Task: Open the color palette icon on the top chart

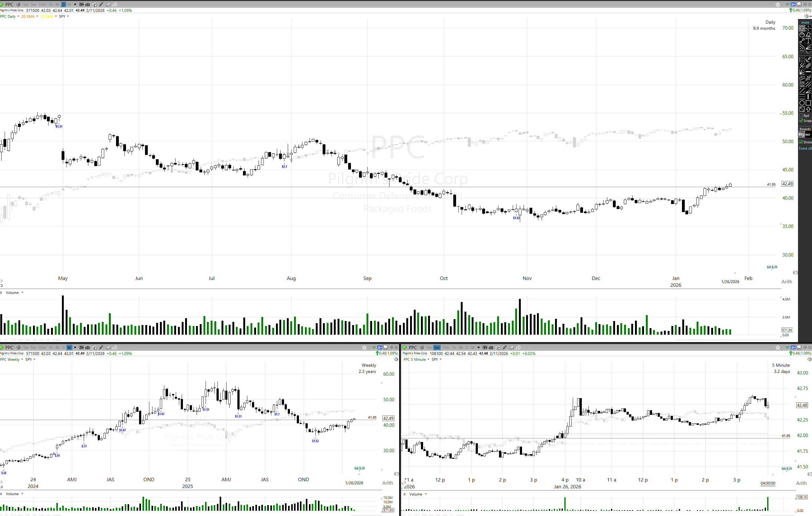Action: 807,16
